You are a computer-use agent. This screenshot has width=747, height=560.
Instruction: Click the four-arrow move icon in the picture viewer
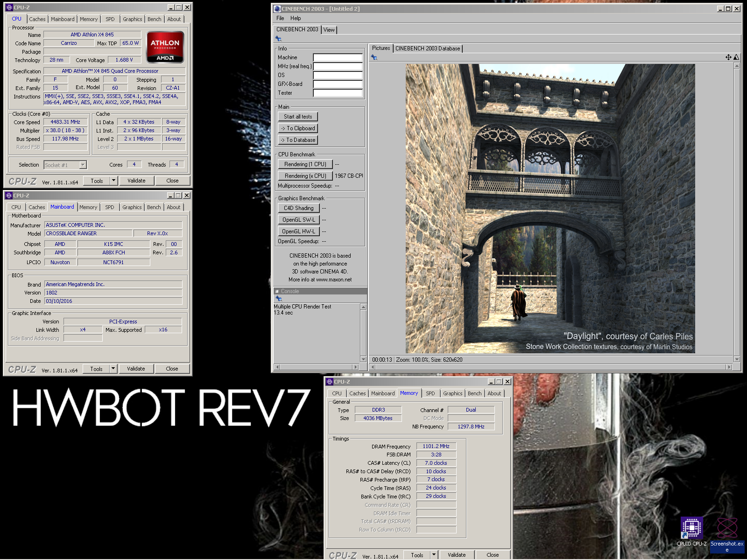(728, 57)
